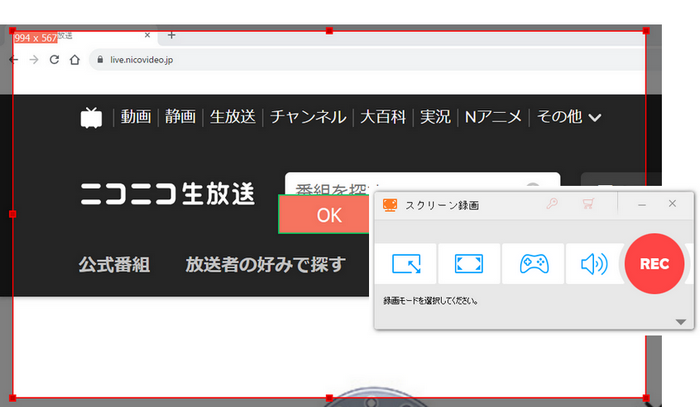Minimize the スクリーン録画 window
Image resolution: width=700 pixels, height=407 pixels.
tap(642, 204)
